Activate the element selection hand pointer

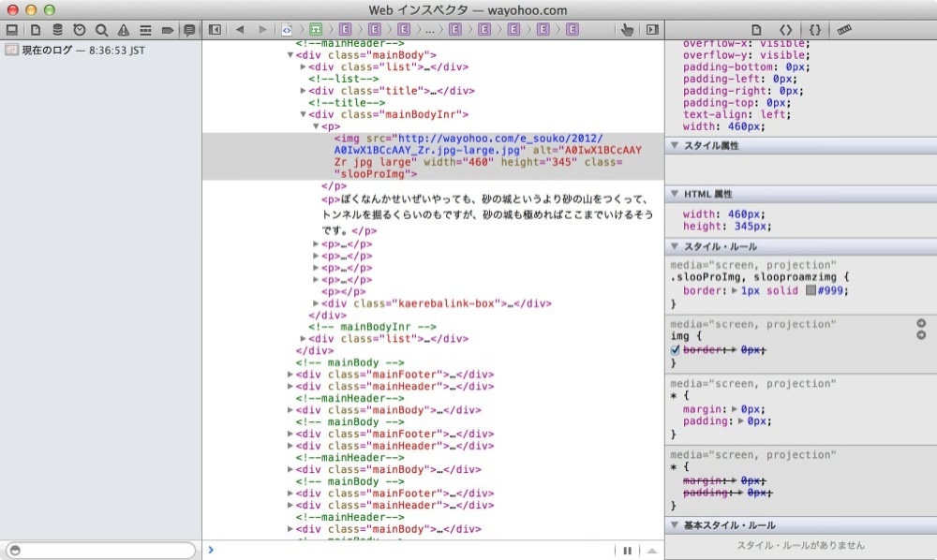[627, 29]
